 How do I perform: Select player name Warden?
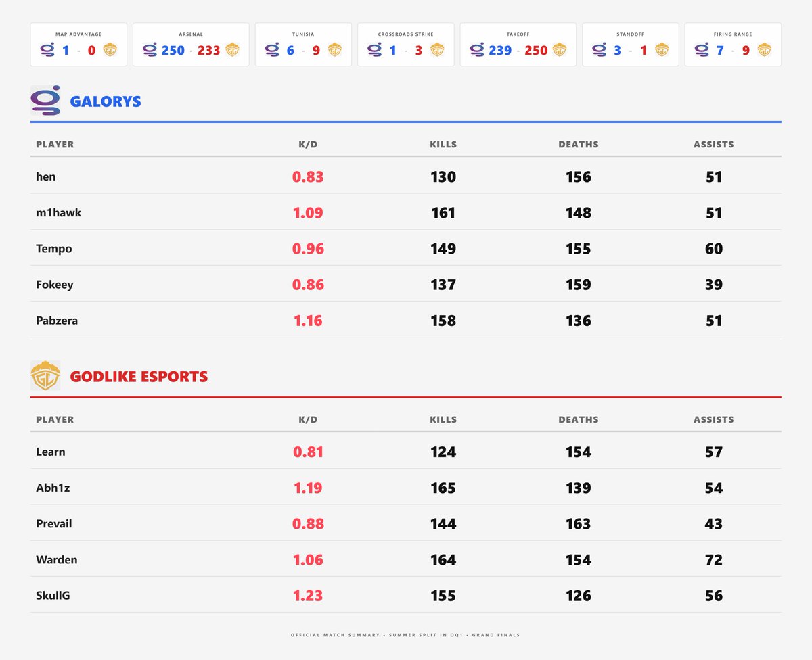[x=57, y=559]
